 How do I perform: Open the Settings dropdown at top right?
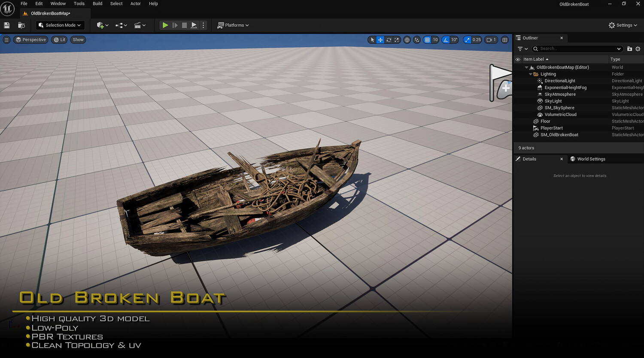pyautogui.click(x=623, y=25)
